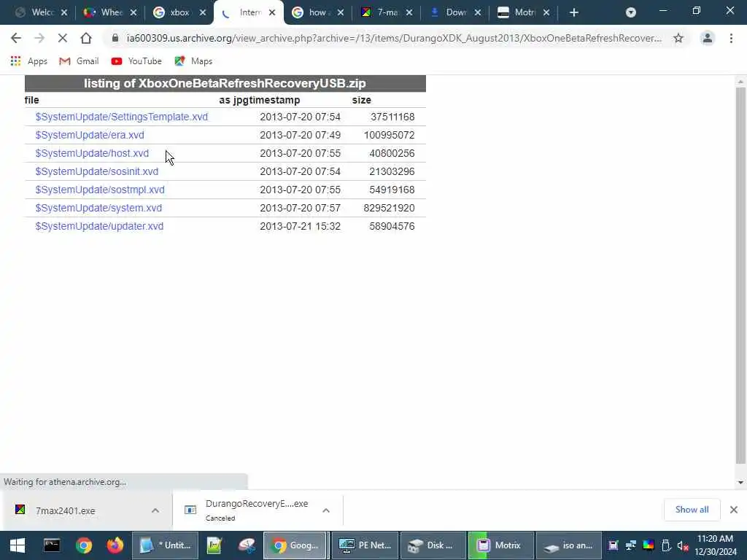Open the 7max2401.exe downloaded file
This screenshot has width=747, height=560.
click(66, 510)
